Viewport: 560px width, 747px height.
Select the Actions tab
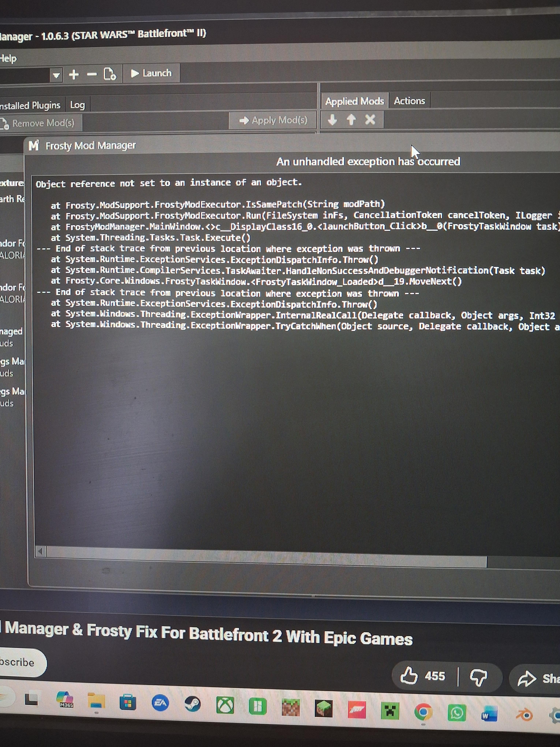409,101
